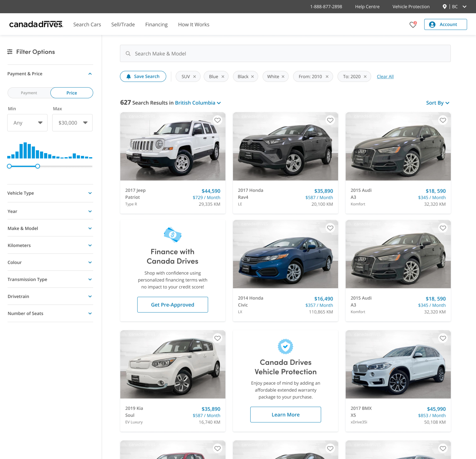Open the Max price dropdown
The image size is (476, 459).
pos(72,123)
